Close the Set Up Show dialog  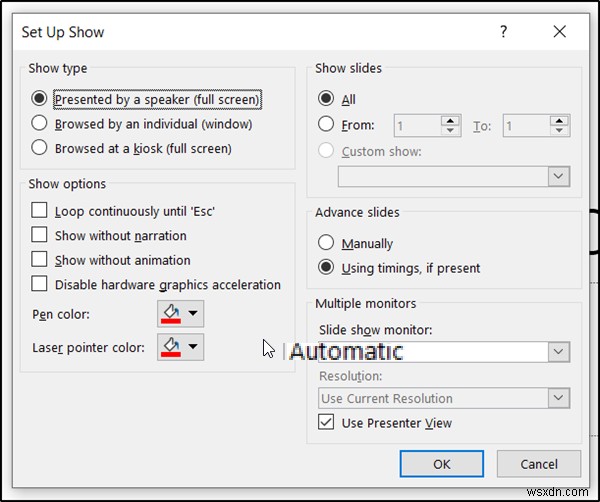point(559,31)
